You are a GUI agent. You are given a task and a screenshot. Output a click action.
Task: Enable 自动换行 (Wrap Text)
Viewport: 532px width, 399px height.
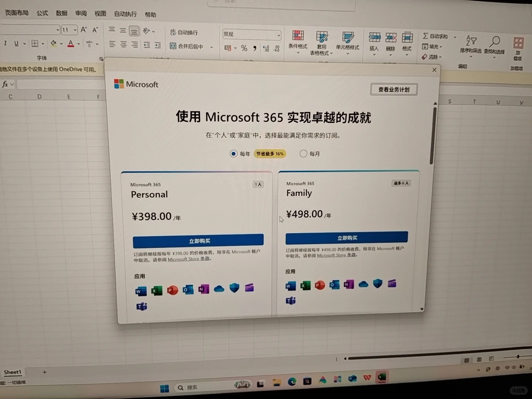tap(184, 33)
